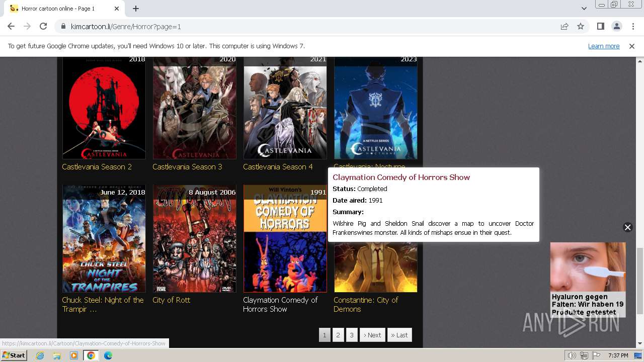
Task: Dismiss the Chrome update notification bar
Action: pos(632,46)
